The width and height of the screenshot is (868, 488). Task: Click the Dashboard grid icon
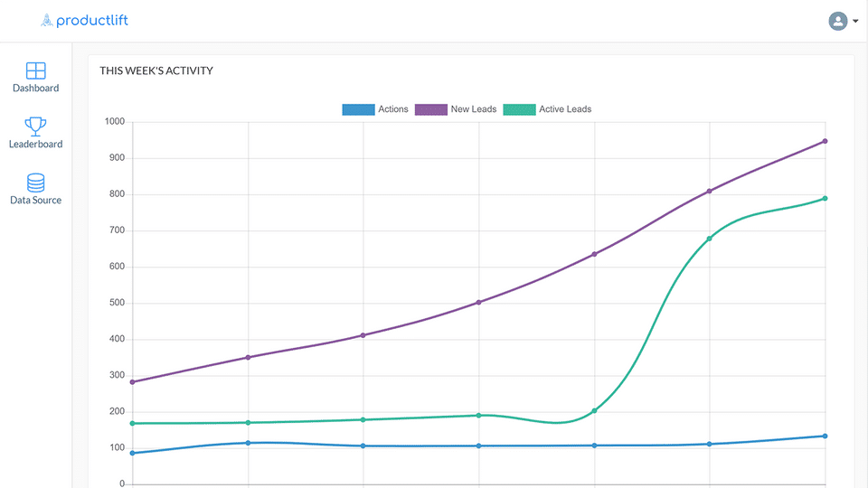36,70
